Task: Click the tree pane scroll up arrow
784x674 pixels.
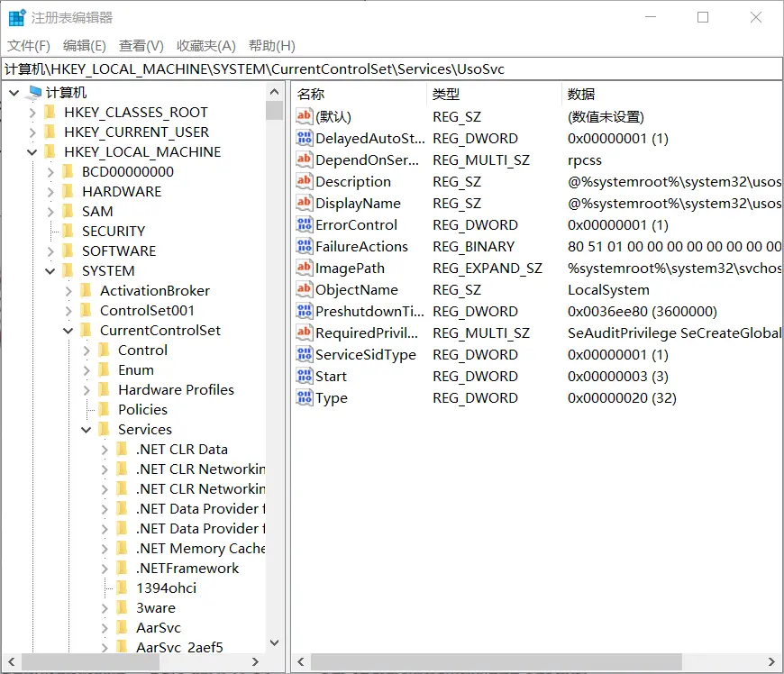Action: click(274, 92)
